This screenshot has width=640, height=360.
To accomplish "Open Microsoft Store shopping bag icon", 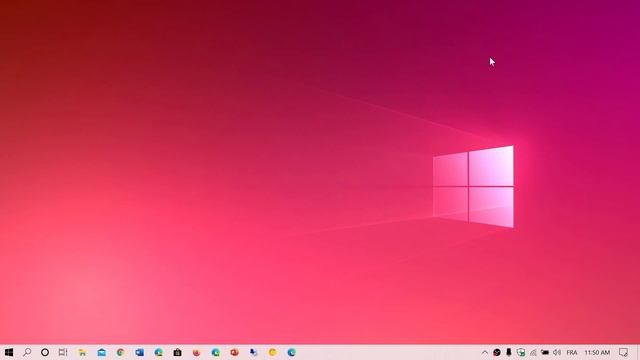I will 178,352.
